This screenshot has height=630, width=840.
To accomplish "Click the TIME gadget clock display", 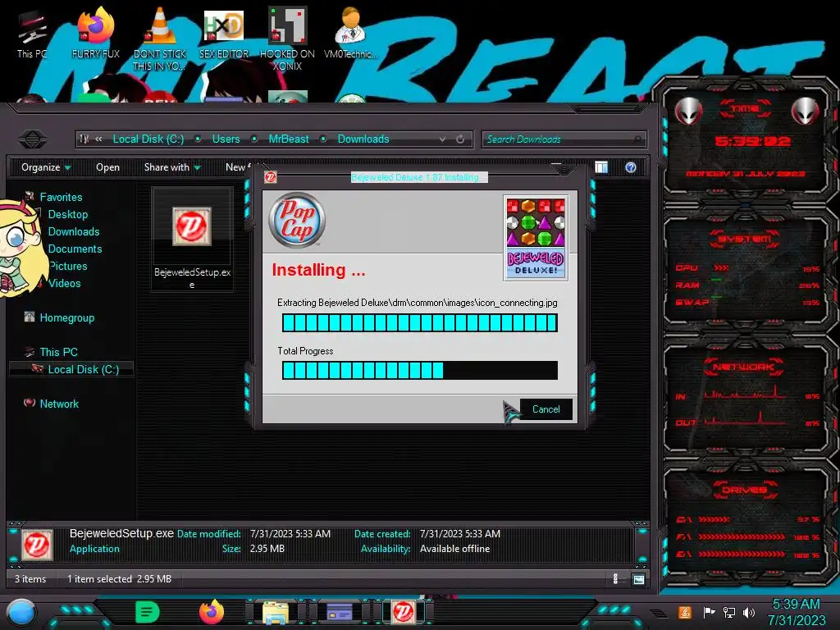I will point(752,141).
